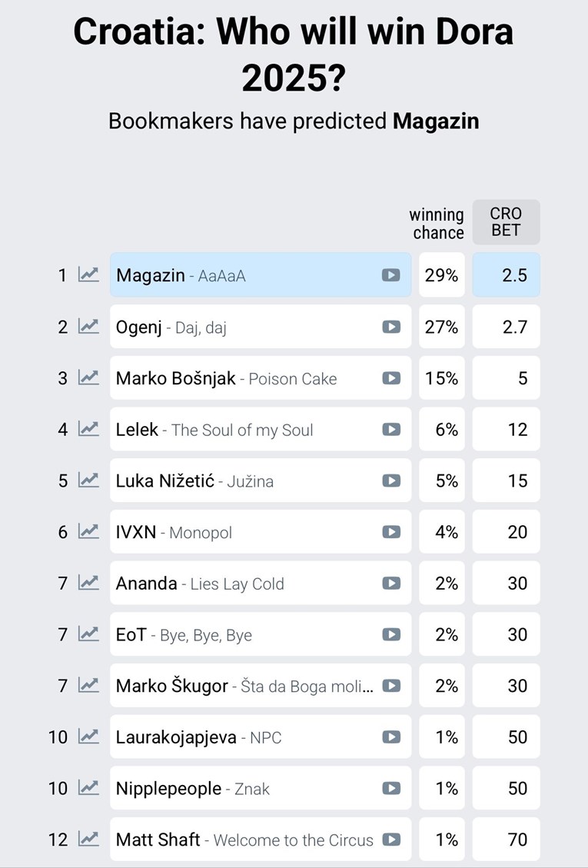Play the Magazin AaAaA video
This screenshot has height=868, width=588.
(x=390, y=275)
